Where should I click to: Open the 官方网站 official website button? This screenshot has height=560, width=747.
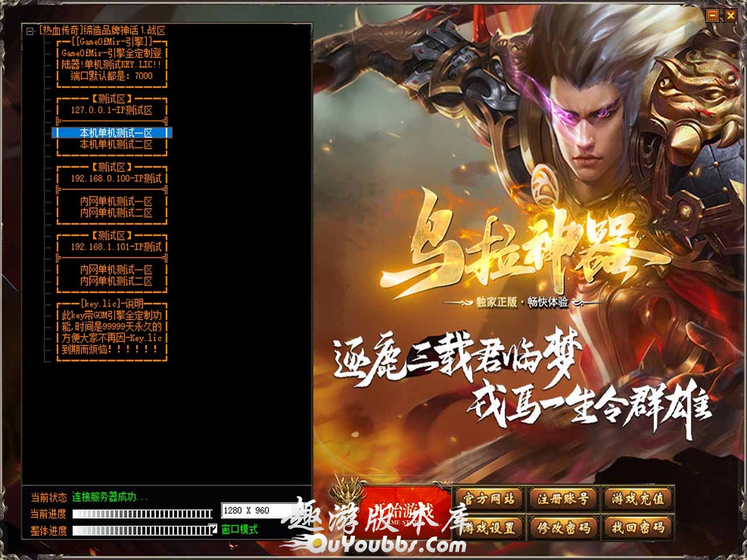pos(489,499)
